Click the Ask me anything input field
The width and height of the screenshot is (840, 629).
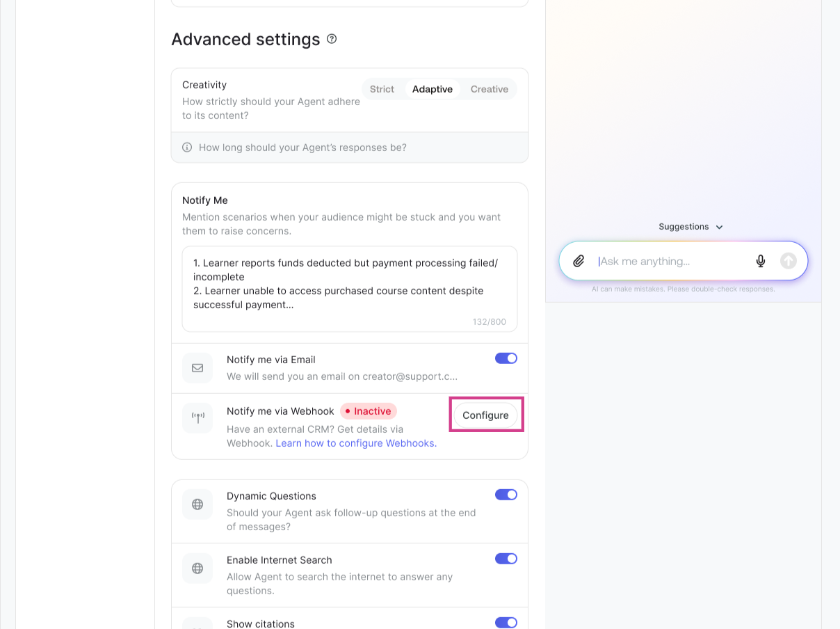pos(671,261)
